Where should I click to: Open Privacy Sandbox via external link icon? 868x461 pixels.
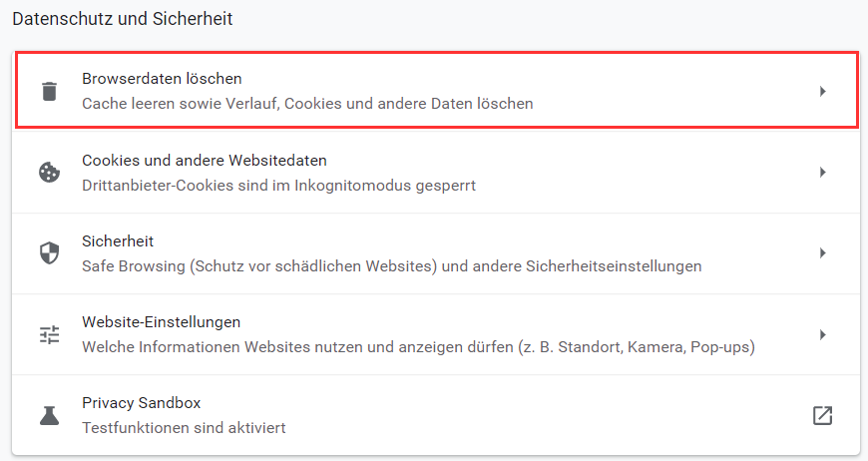coord(822,415)
